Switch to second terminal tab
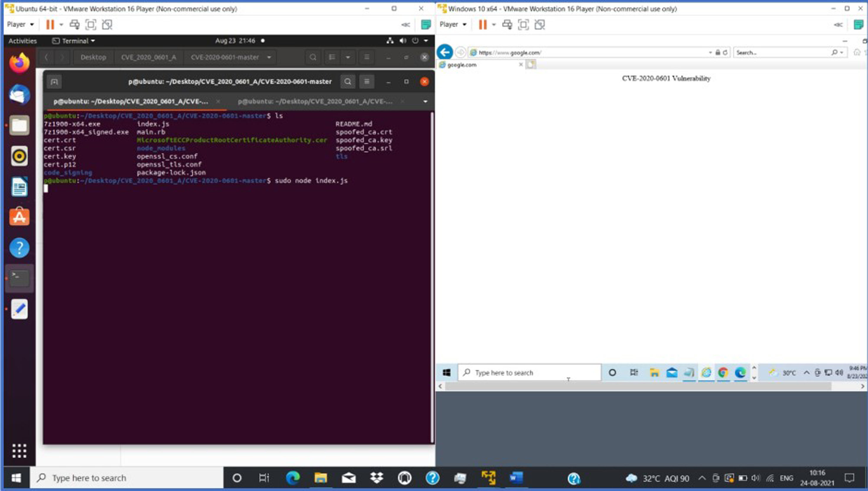Screen dimensions: 868x491 tap(315, 102)
